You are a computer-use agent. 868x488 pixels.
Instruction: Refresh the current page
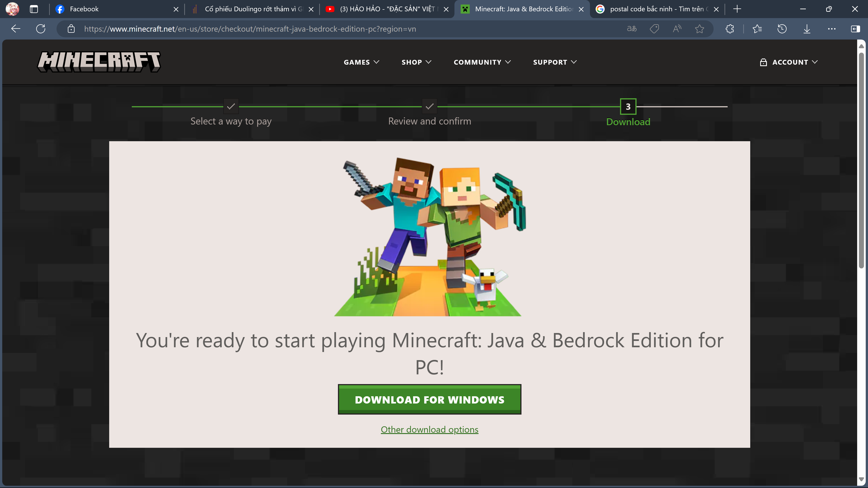click(41, 29)
